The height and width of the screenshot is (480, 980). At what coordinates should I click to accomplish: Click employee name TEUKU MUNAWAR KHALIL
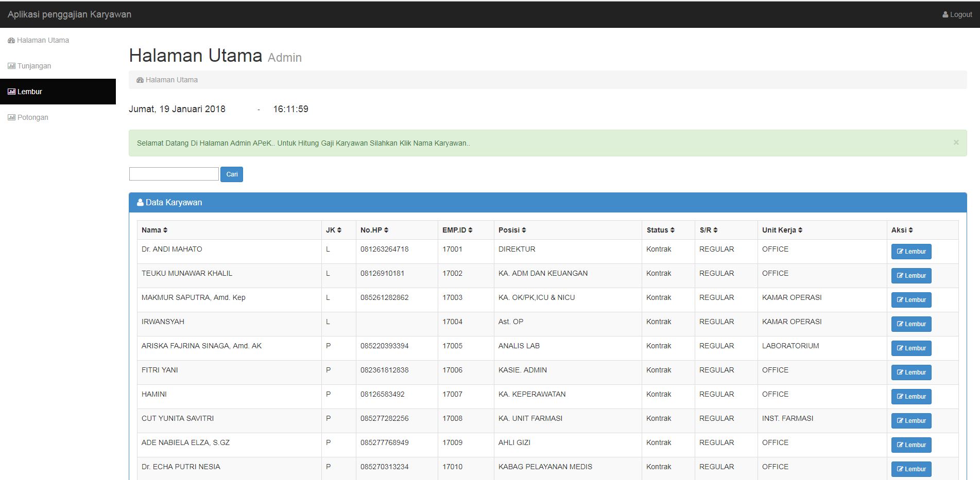click(x=187, y=273)
